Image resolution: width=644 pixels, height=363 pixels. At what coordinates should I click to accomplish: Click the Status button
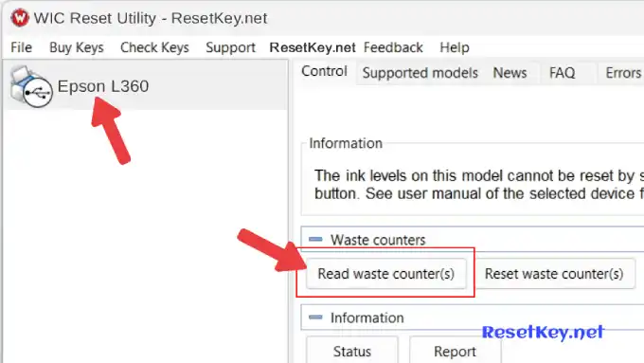(352, 350)
